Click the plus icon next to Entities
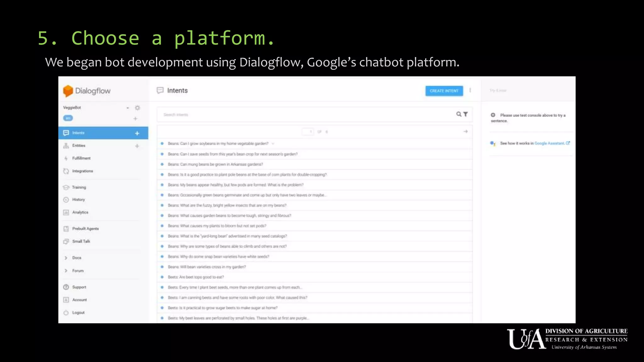The width and height of the screenshot is (644, 362). (137, 146)
